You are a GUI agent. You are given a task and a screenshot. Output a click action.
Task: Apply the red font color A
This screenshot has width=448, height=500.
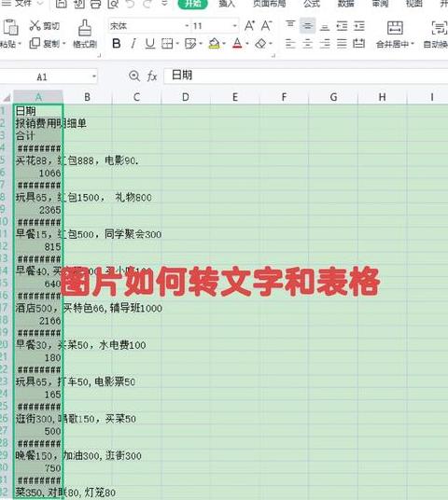(237, 43)
